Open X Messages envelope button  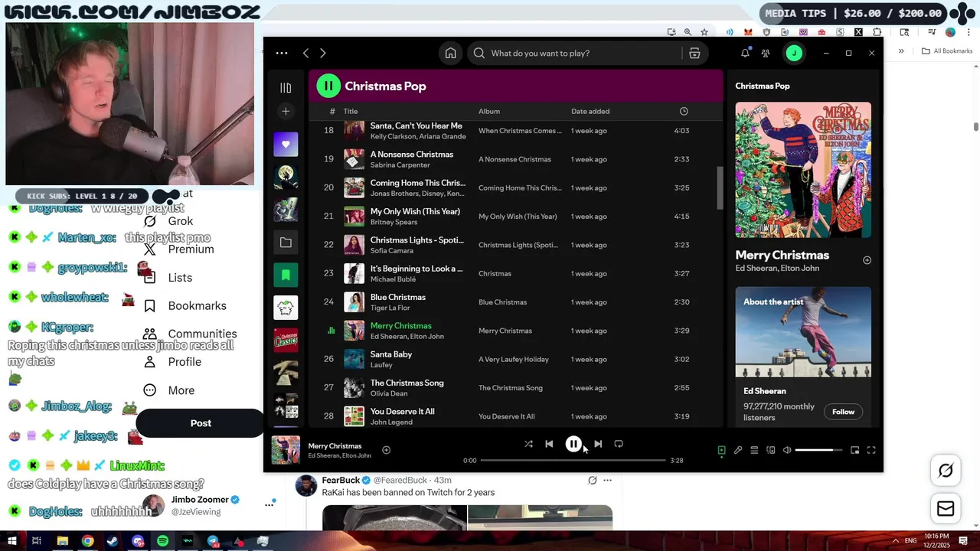pos(946,509)
